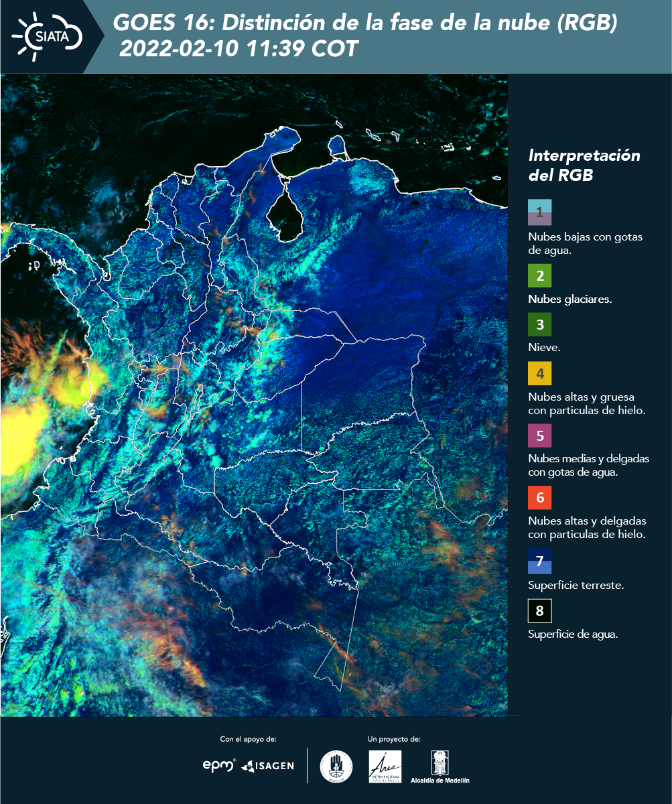Click 'Nubes altas y delgadas' legend label

point(587,527)
